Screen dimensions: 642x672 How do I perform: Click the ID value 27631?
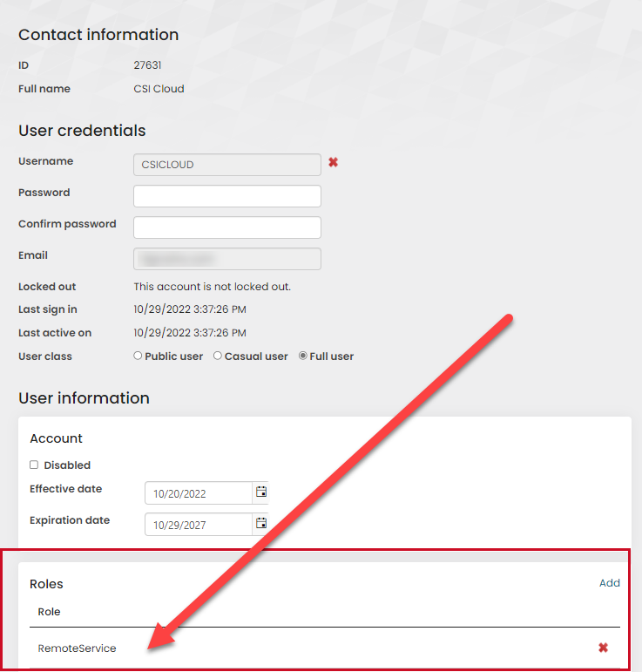(x=147, y=65)
